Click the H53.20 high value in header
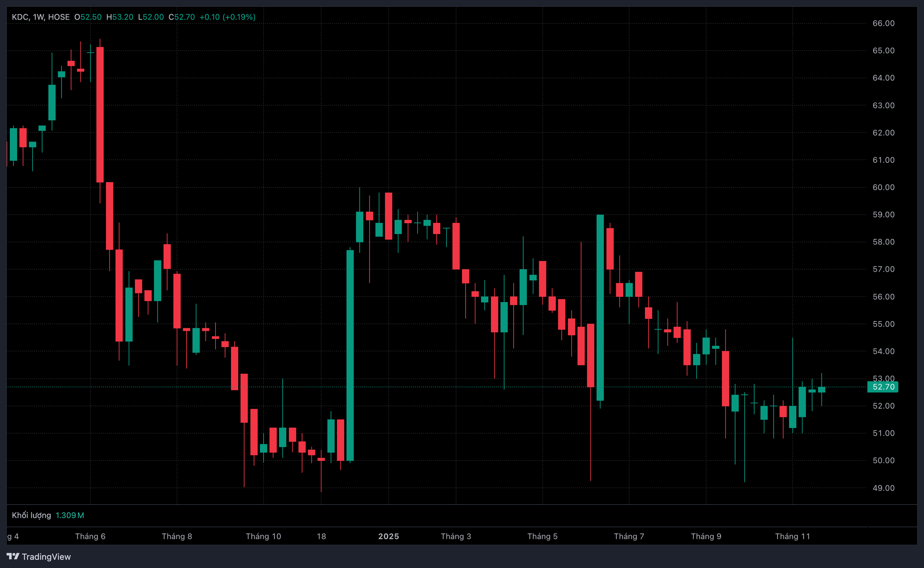 click(119, 17)
